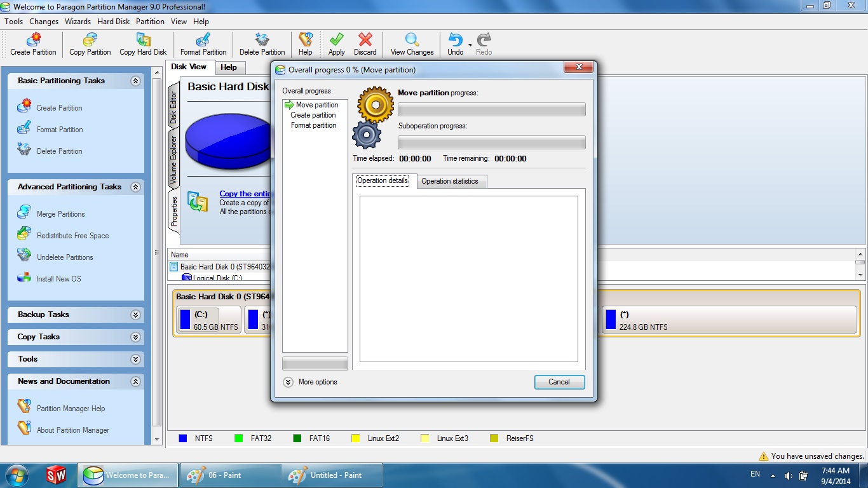
Task: Open the Hard Disk menu
Action: 113,22
